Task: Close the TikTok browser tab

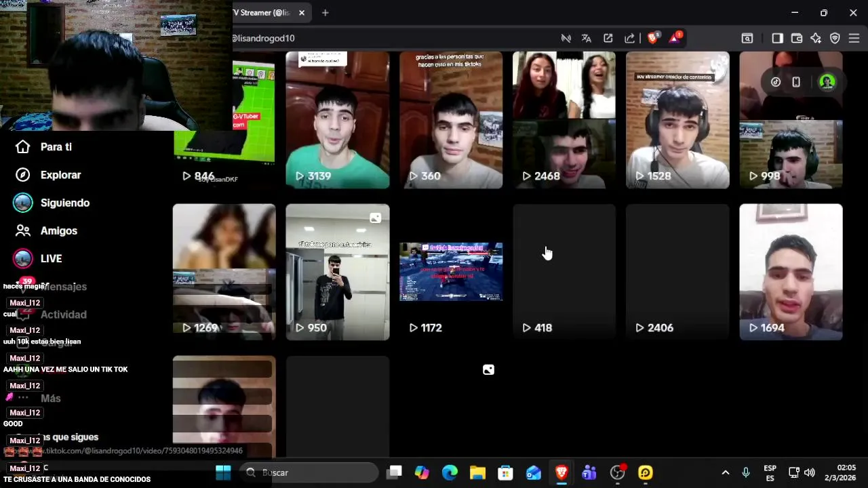Action: 302,13
